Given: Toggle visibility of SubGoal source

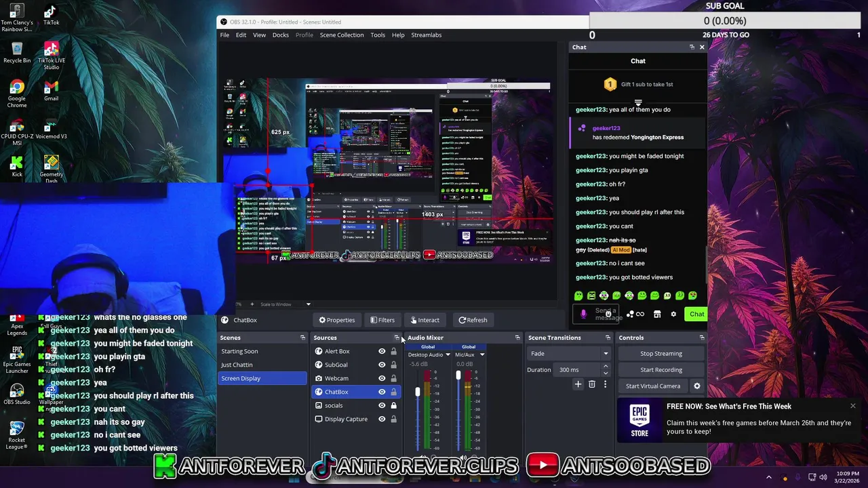Looking at the screenshot, I should [x=382, y=365].
